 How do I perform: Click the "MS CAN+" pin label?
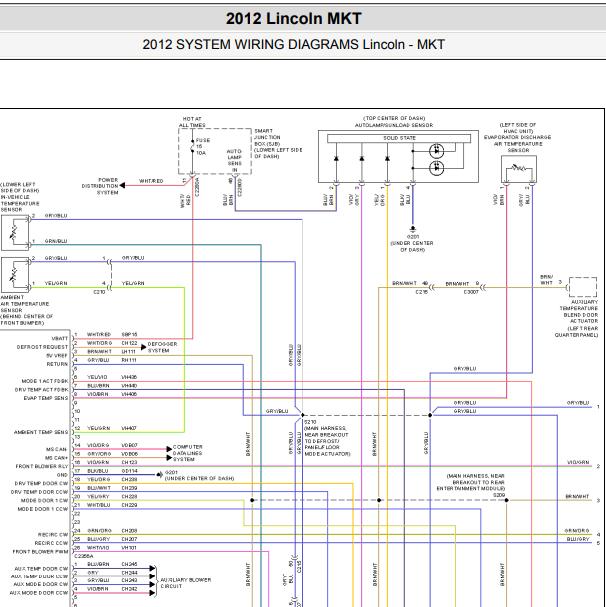tap(57, 458)
